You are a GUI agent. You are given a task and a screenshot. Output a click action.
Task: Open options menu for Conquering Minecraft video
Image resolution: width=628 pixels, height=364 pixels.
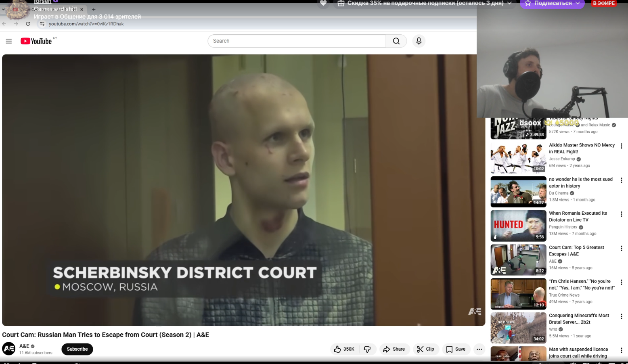coord(622,317)
